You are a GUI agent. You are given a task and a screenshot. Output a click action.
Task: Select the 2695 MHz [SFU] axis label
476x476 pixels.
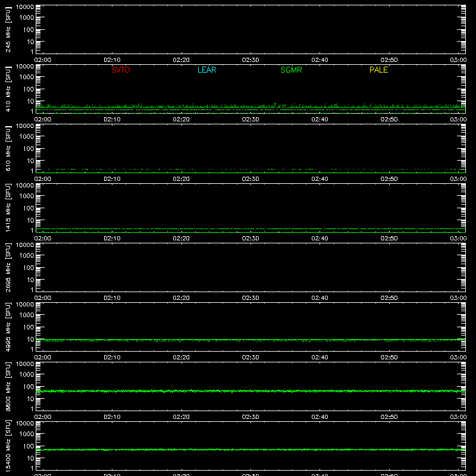coord(8,267)
